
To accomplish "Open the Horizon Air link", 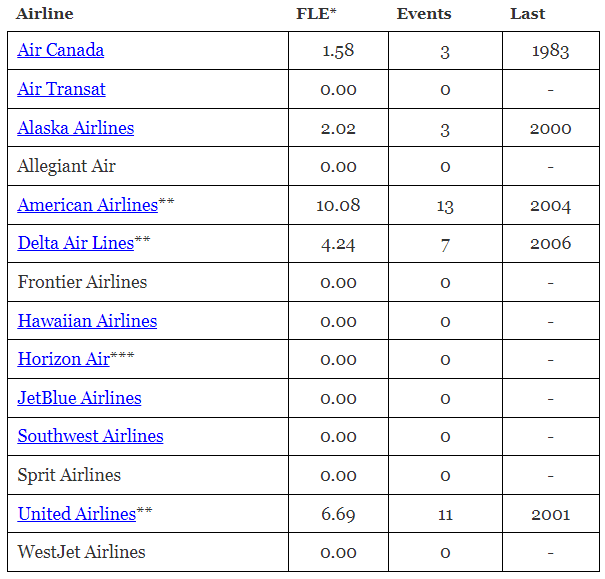I will click(64, 359).
